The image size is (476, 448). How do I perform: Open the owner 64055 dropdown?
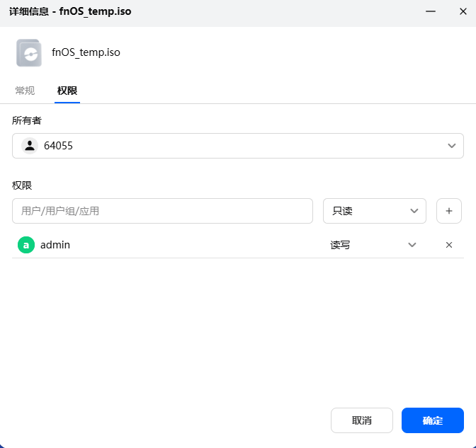click(x=238, y=146)
